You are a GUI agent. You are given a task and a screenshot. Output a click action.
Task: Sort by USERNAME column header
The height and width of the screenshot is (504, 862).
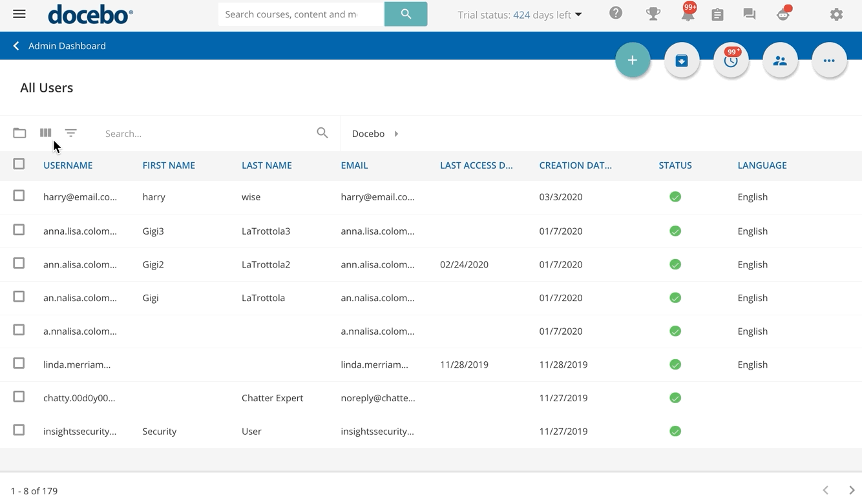click(x=68, y=165)
